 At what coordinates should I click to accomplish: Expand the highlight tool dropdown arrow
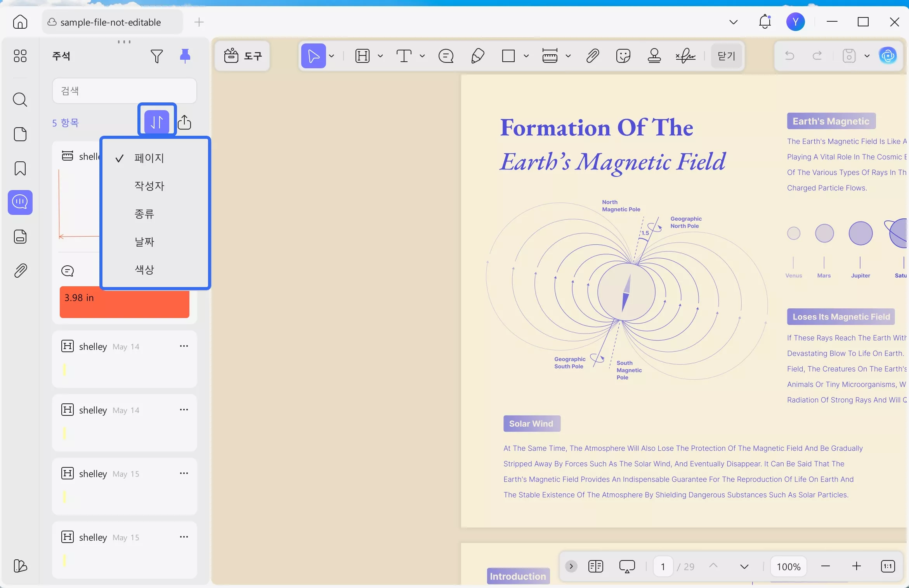[x=380, y=56]
